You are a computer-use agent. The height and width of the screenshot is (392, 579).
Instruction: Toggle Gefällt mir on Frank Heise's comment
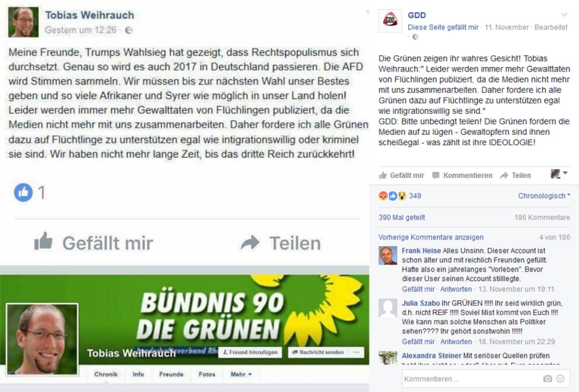[418, 289]
